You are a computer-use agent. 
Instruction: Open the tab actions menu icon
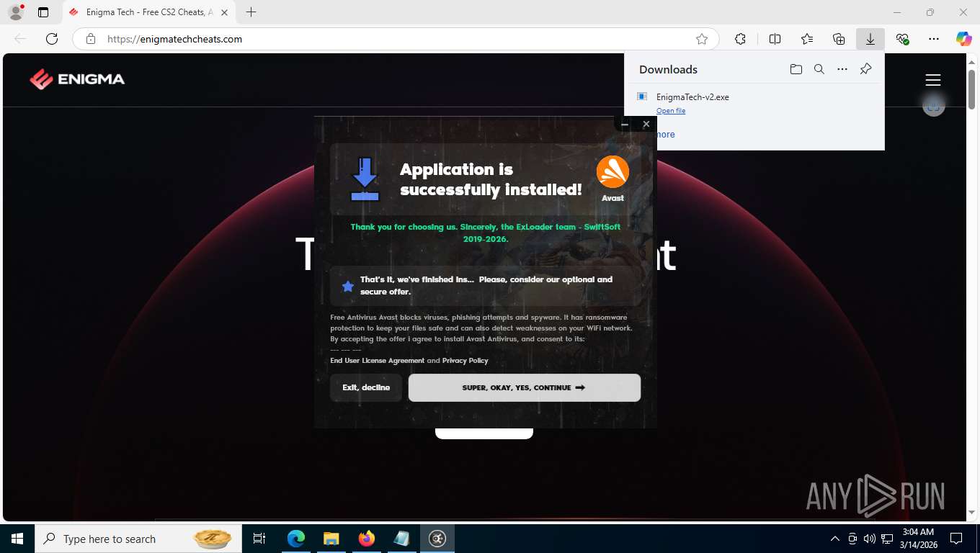[x=43, y=12]
